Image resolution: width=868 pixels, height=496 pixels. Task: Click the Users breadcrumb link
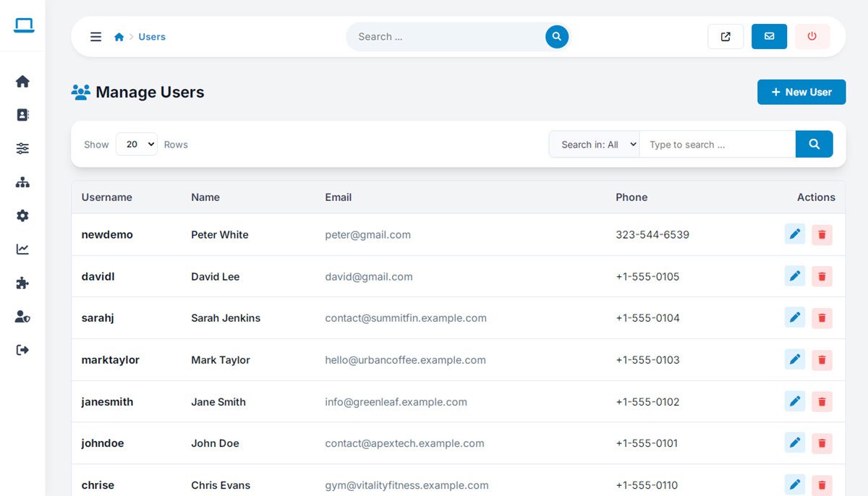pyautogui.click(x=152, y=37)
